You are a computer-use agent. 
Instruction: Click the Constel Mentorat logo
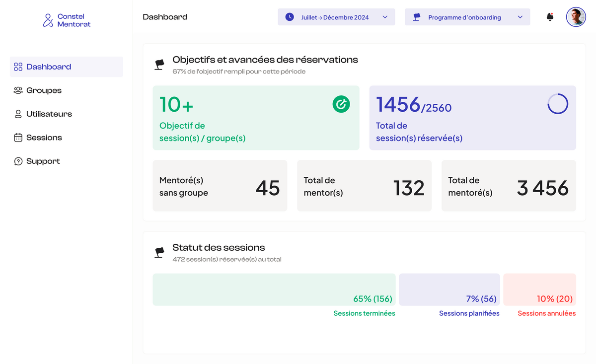pyautogui.click(x=67, y=20)
